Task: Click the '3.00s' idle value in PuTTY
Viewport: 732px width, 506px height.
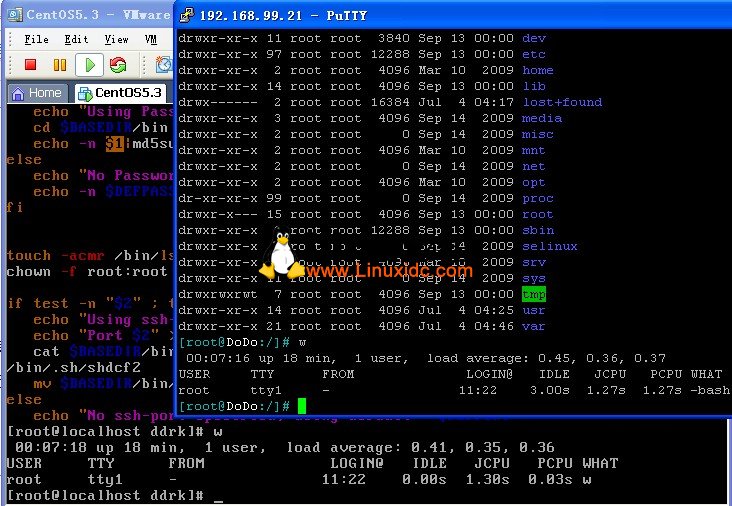Action: [549, 390]
